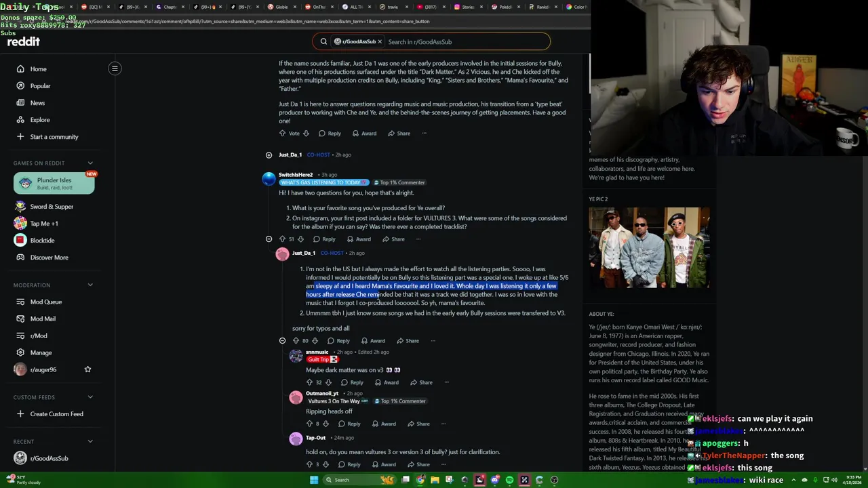This screenshot has height=488, width=868.
Task: Open the Explore sidebar item
Action: click(39, 120)
